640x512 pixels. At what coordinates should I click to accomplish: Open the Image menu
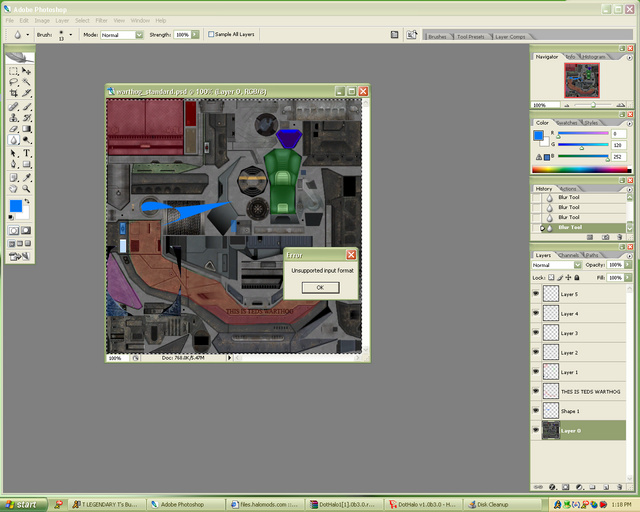42,20
